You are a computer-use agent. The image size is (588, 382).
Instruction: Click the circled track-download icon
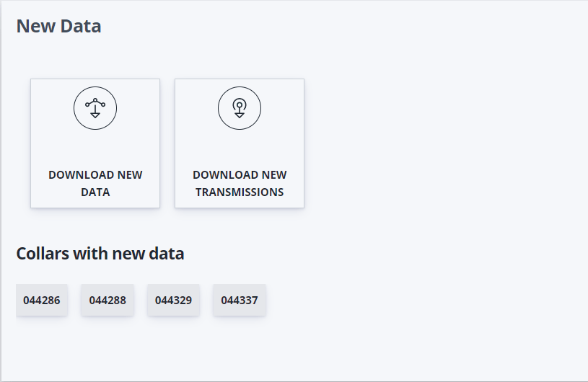tap(95, 108)
